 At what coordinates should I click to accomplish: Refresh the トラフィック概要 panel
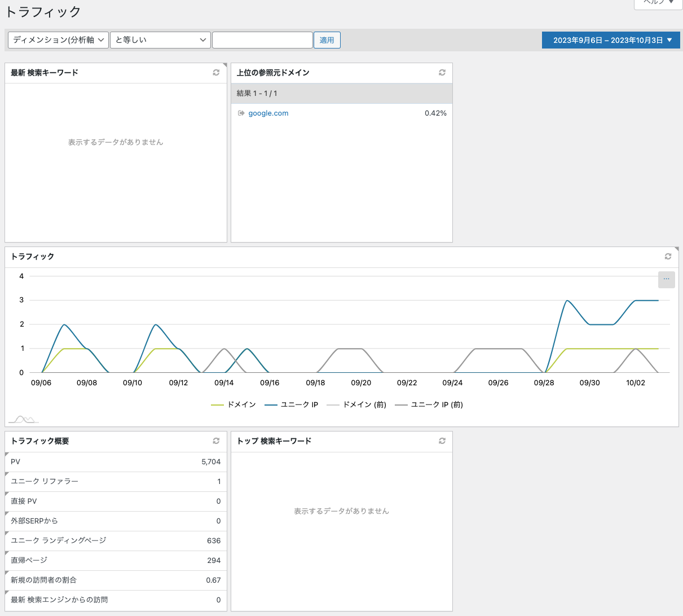(216, 441)
